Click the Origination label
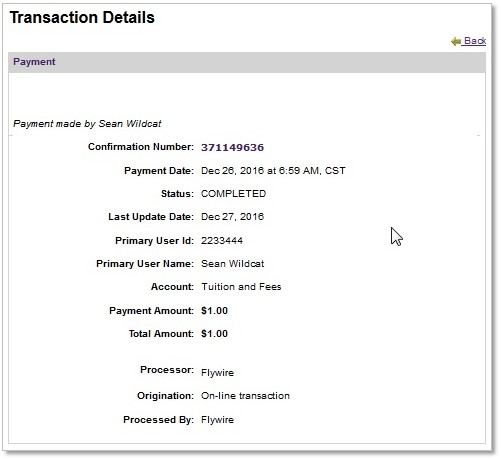Image resolution: width=501 pixels, height=460 pixels. 165,396
